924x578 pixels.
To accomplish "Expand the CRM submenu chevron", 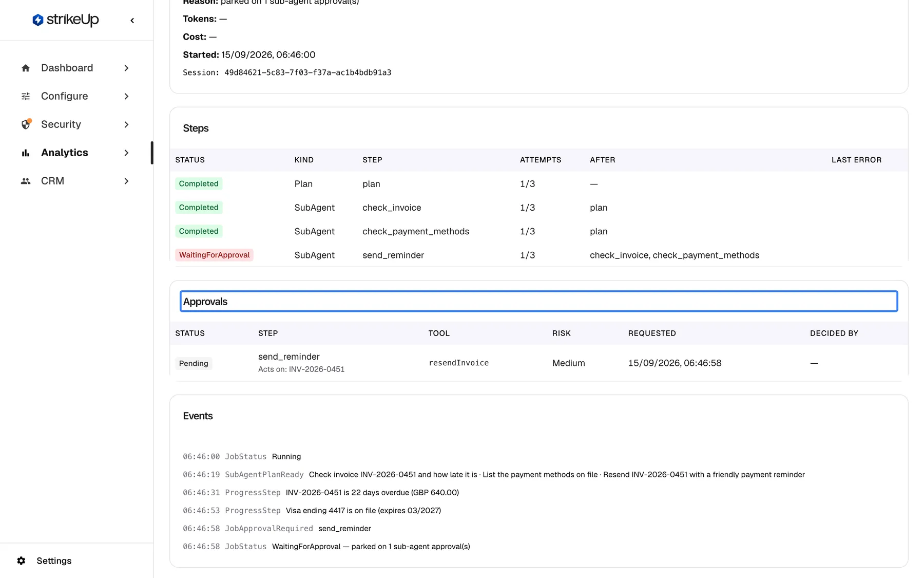I will pos(126,181).
